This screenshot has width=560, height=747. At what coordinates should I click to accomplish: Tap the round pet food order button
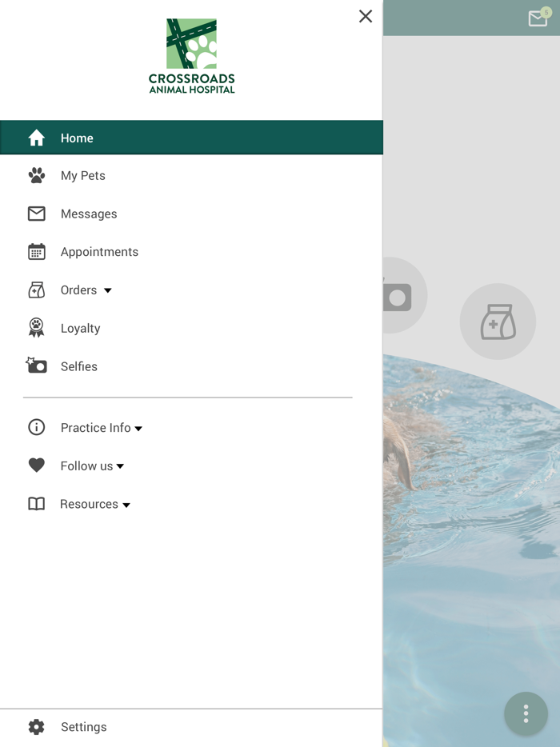[x=498, y=322]
